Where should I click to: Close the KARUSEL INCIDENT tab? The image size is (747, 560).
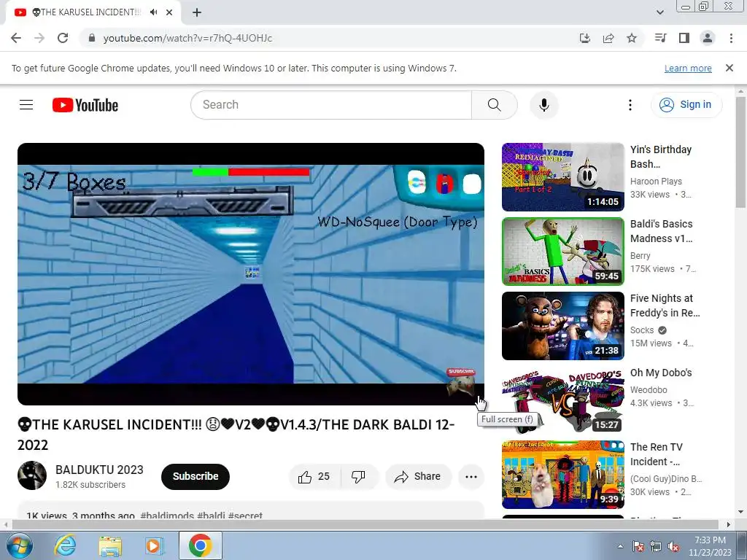(169, 12)
